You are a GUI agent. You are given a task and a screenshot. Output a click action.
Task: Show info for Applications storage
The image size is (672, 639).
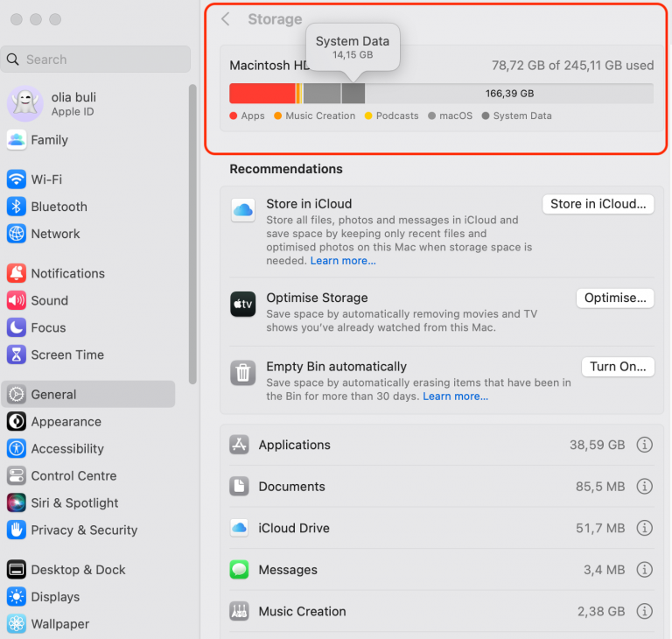(x=644, y=445)
